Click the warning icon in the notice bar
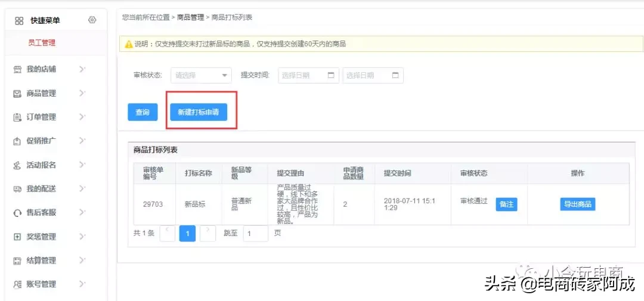Screen dimensions: 644x301 point(129,44)
